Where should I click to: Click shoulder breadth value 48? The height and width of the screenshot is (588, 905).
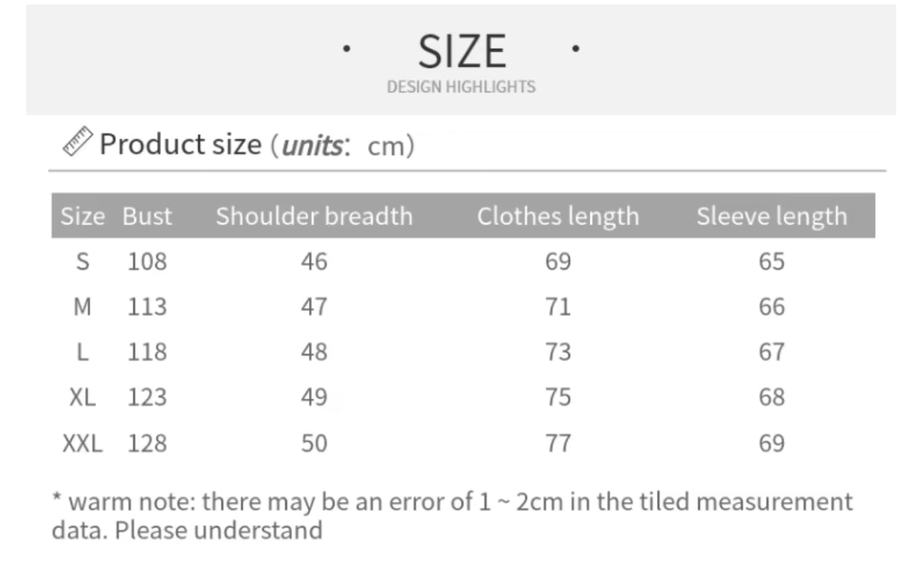tap(314, 352)
